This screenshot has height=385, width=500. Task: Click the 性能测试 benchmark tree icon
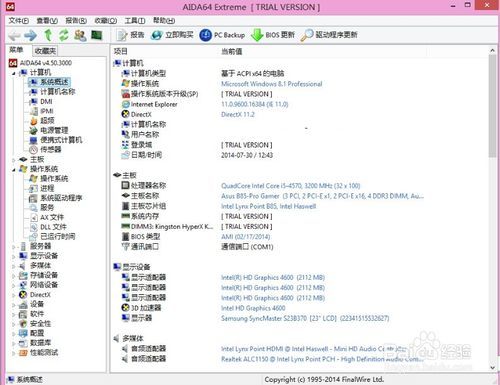pyautogui.click(x=23, y=353)
